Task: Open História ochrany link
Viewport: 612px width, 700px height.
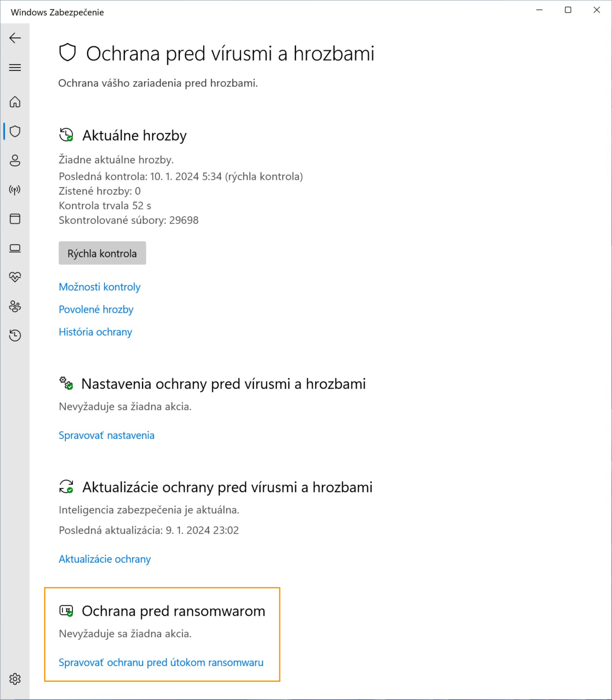Action: [95, 332]
